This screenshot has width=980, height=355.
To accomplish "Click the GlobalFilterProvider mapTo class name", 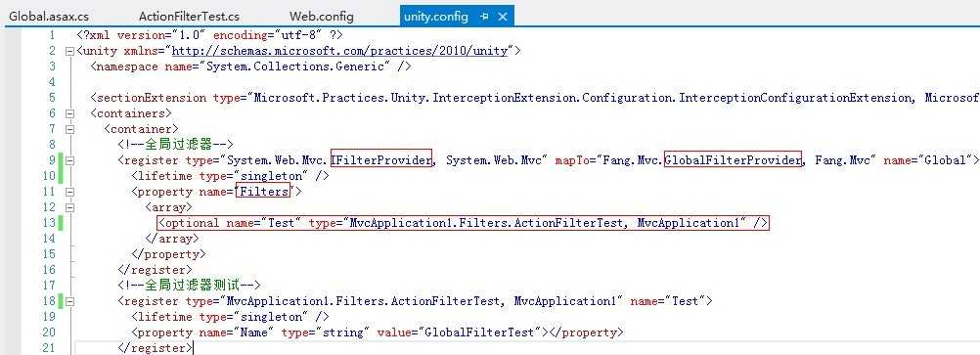I will [733, 160].
